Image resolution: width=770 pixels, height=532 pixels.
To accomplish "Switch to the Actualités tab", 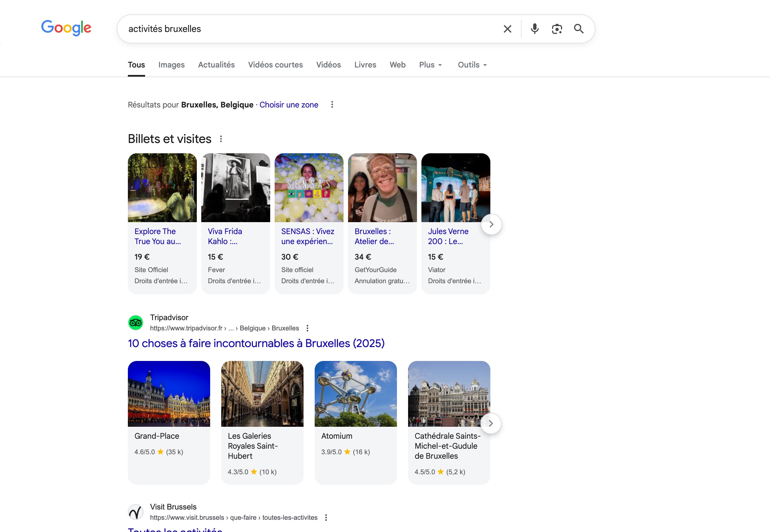I will pyautogui.click(x=216, y=65).
